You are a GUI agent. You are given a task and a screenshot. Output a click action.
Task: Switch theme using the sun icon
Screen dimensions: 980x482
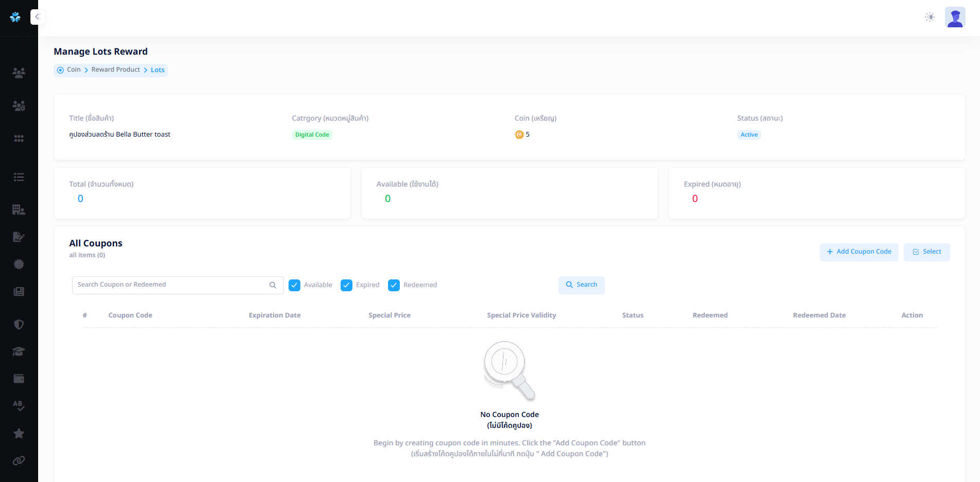(930, 17)
